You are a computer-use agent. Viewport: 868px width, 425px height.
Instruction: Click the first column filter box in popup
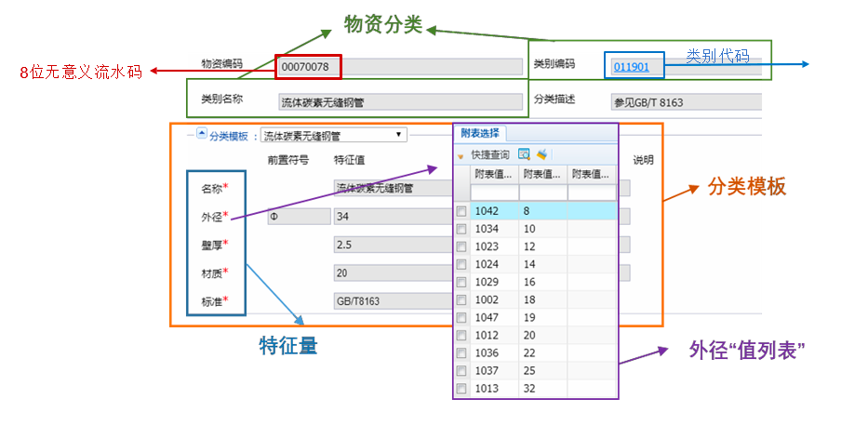[x=495, y=193]
